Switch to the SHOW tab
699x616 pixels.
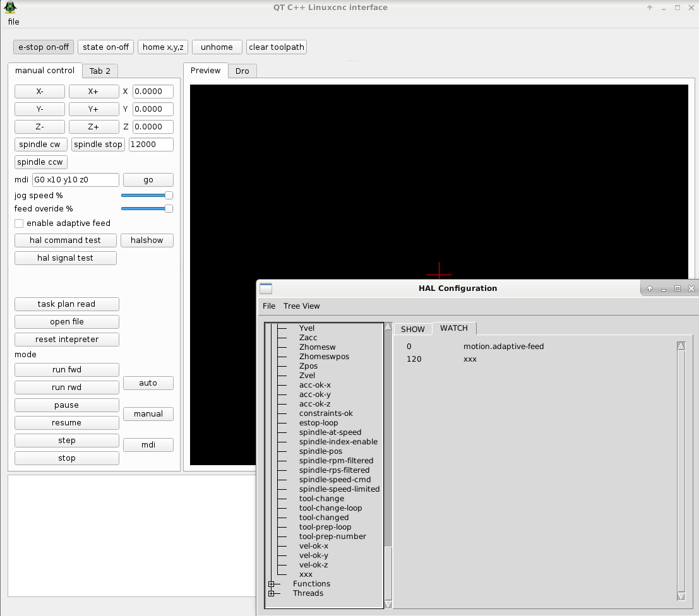click(x=413, y=329)
